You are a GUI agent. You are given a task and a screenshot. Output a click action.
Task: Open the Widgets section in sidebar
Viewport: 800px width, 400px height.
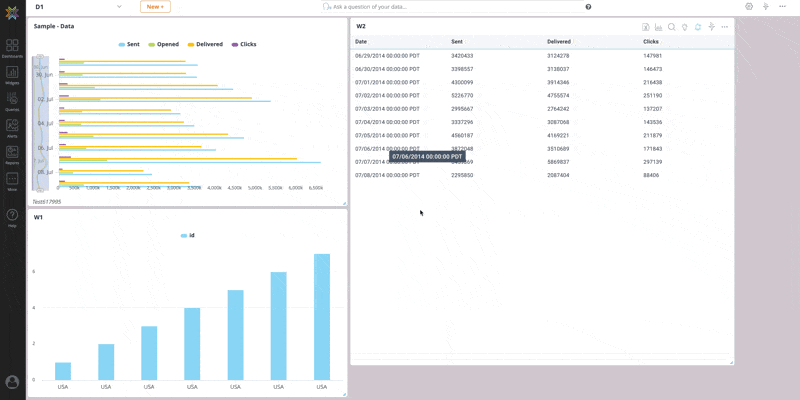(12, 74)
